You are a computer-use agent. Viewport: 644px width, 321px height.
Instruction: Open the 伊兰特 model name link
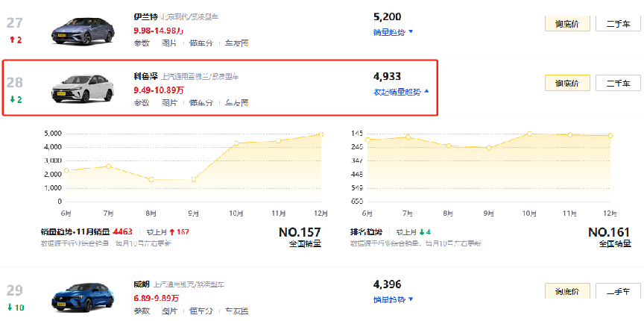click(145, 17)
